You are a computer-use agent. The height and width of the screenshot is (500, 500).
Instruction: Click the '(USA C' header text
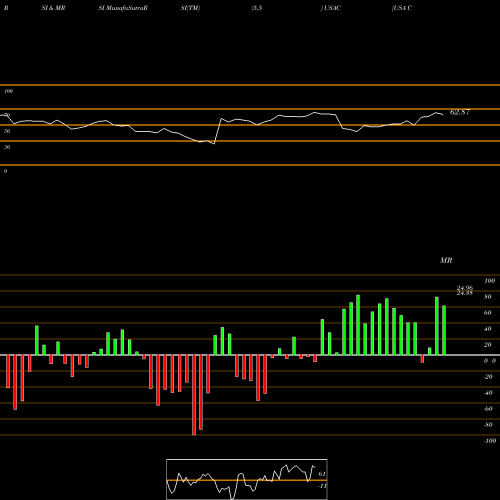pyautogui.click(x=402, y=8)
